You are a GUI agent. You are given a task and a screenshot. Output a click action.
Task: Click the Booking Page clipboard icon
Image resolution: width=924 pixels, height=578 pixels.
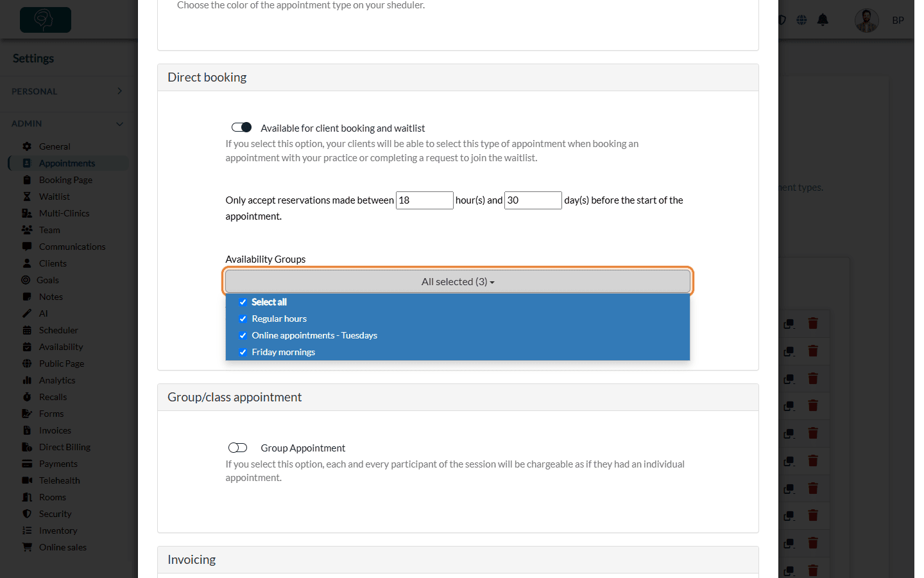[x=27, y=180]
